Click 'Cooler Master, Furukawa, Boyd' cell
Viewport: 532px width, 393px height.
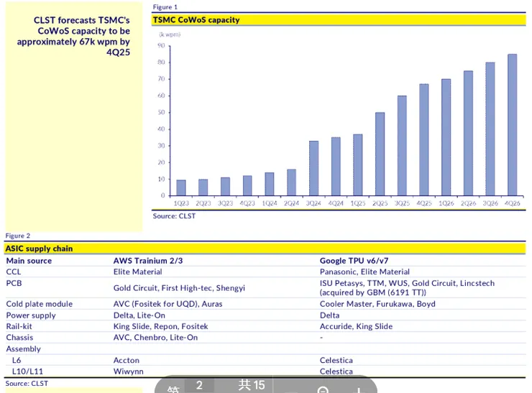[x=377, y=304]
